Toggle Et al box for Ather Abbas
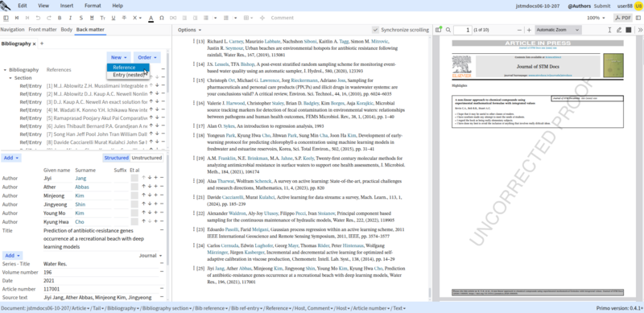Screen dimensions: 644x313 tap(134, 187)
